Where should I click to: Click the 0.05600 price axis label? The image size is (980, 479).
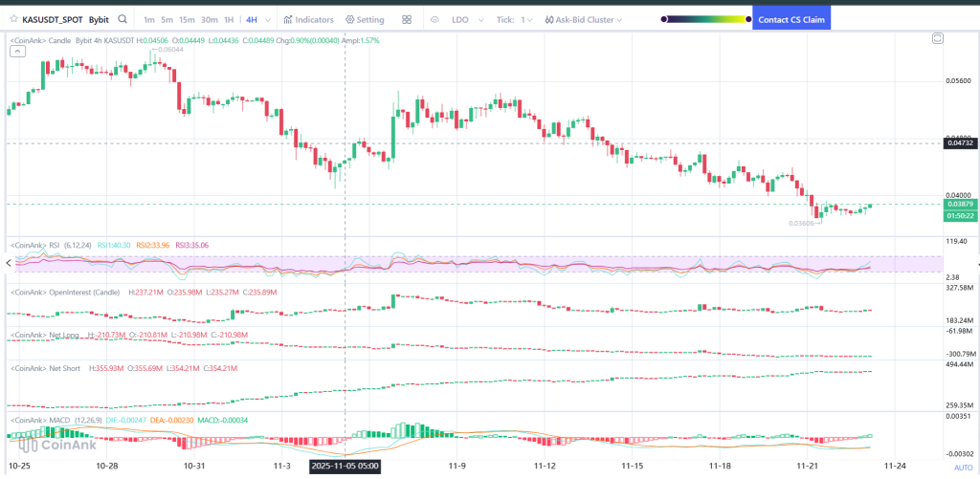point(958,81)
